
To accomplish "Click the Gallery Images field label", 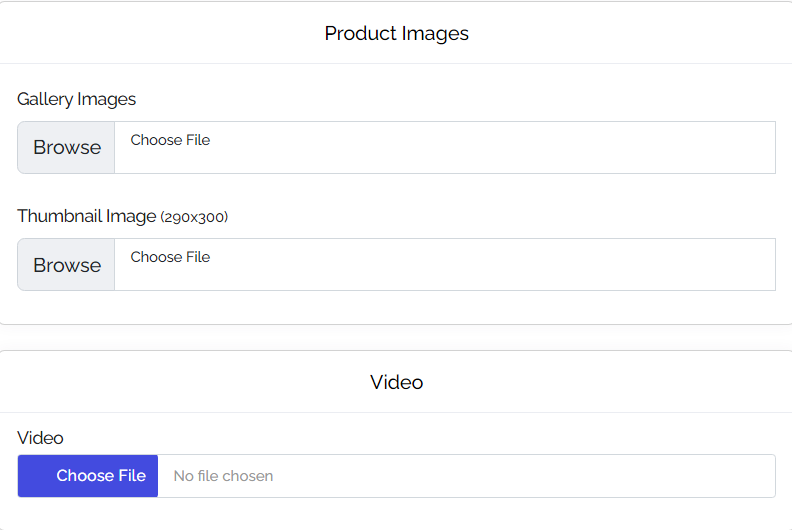I will point(76,99).
